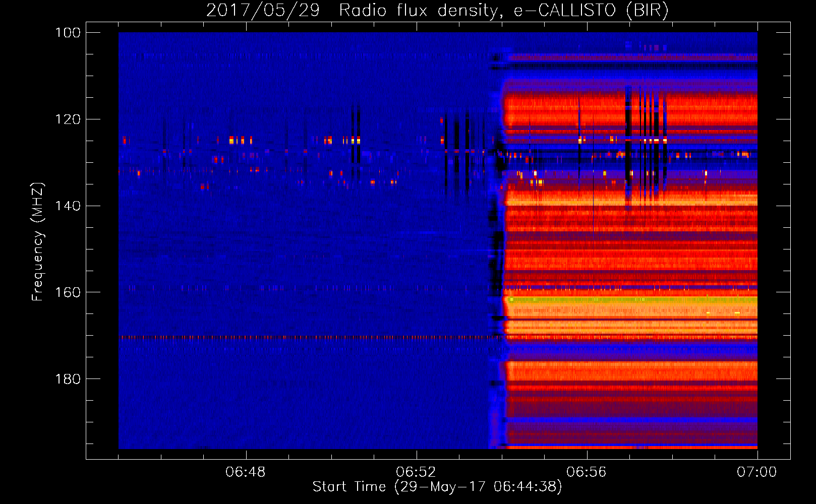Click the 06:48 time tick label
This screenshot has width=816, height=504.
246,472
